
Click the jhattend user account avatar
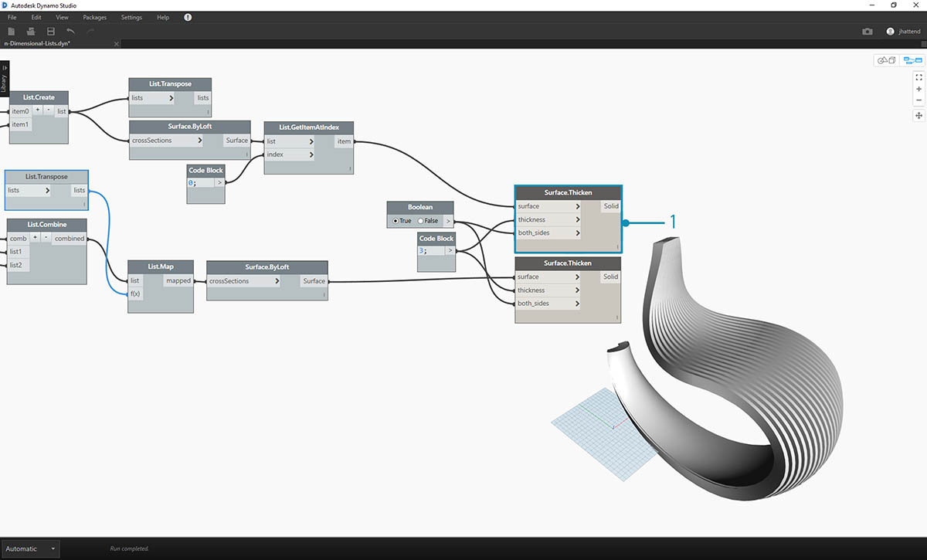(890, 32)
